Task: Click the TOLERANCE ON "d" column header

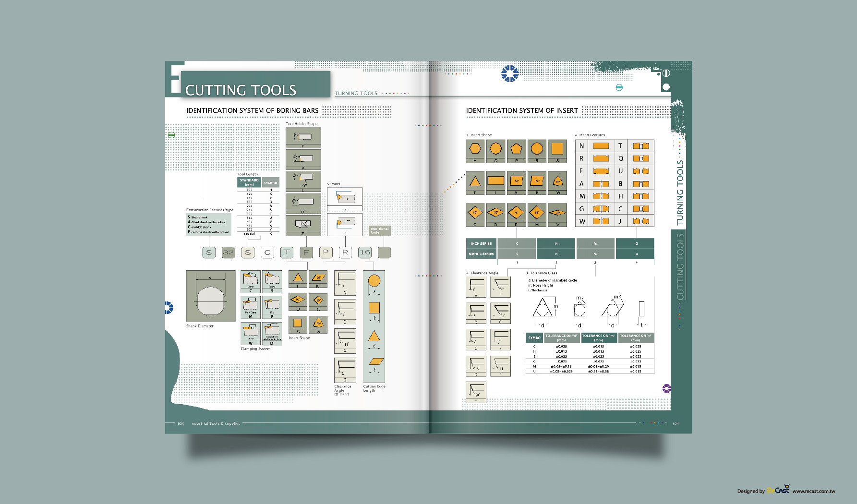Action: pos(561,337)
